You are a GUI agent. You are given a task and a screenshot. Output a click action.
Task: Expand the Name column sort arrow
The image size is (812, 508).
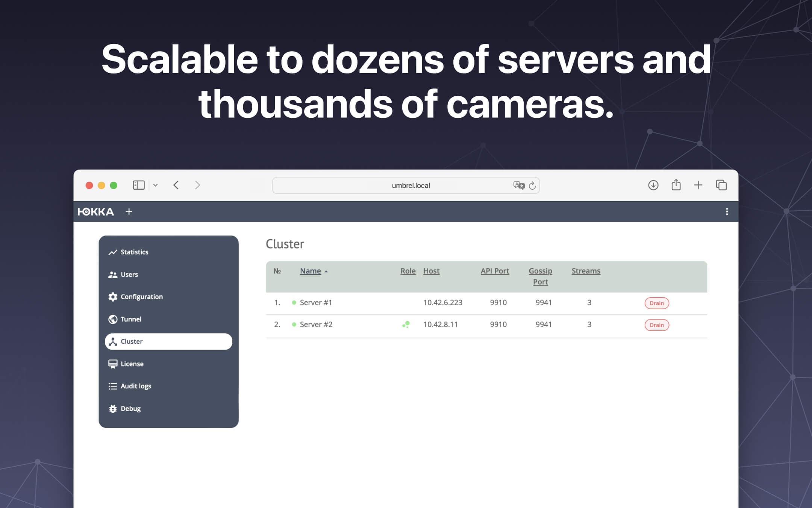326,271
